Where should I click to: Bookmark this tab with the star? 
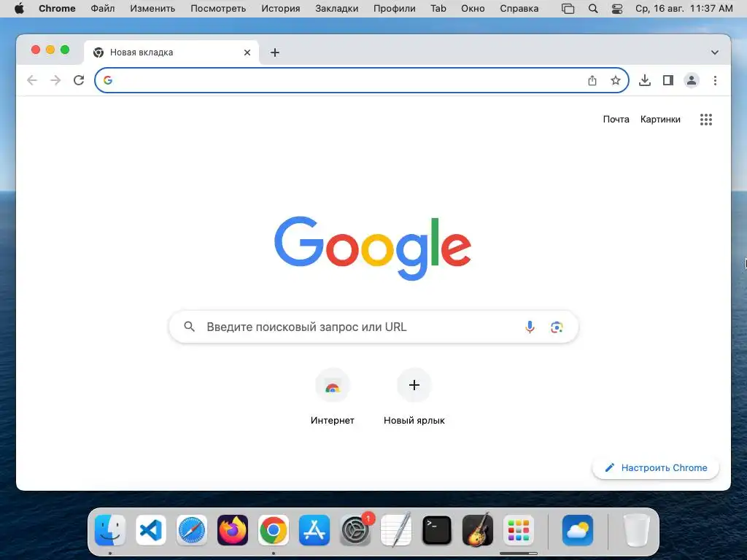tap(616, 80)
